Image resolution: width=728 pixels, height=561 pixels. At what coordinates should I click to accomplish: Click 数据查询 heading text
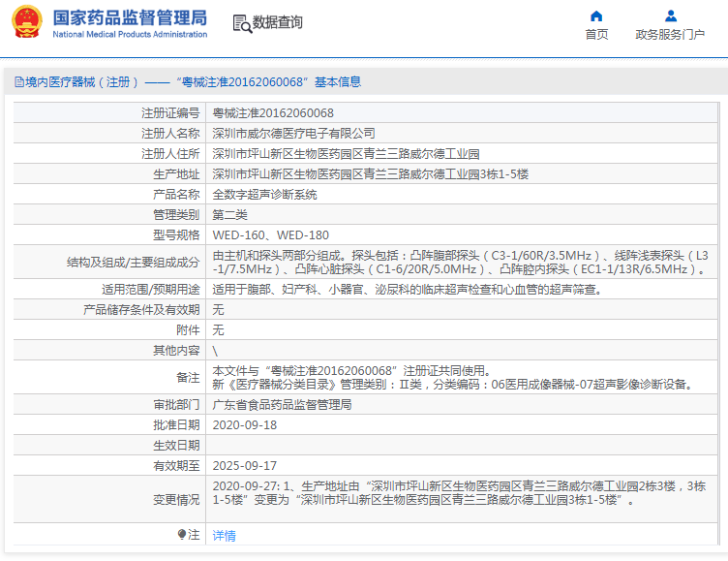coord(277,22)
